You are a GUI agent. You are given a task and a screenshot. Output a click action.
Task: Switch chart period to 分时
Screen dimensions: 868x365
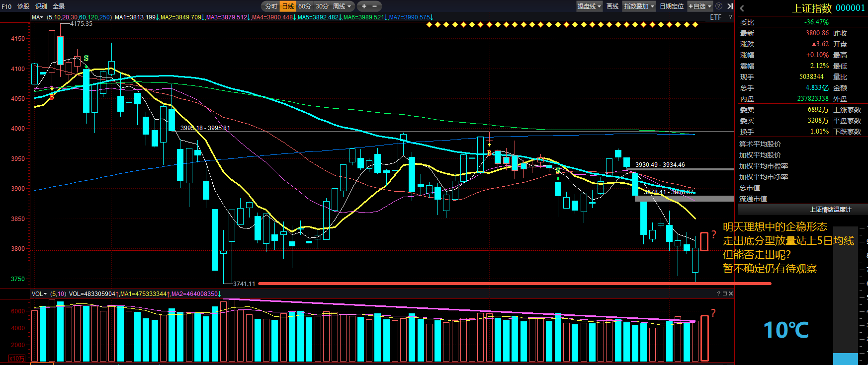point(271,6)
